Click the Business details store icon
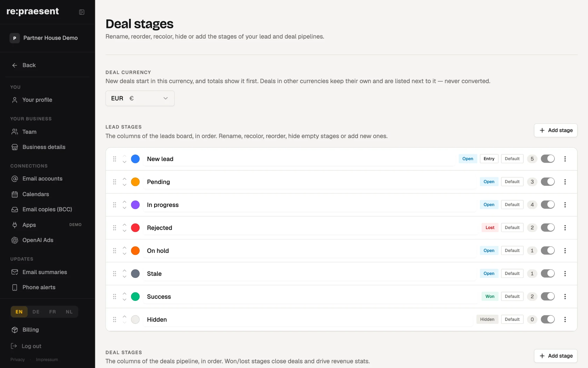This screenshot has height=368, width=588. click(15, 147)
